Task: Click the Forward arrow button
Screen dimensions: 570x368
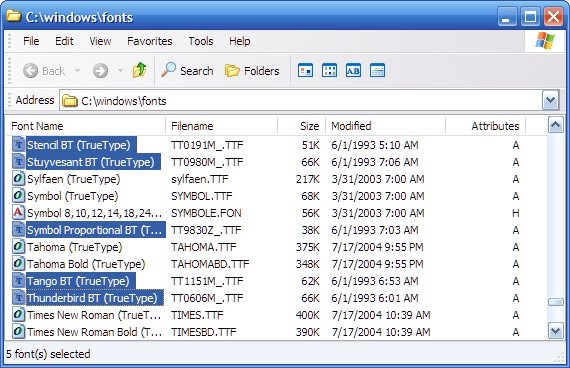Action: click(100, 71)
